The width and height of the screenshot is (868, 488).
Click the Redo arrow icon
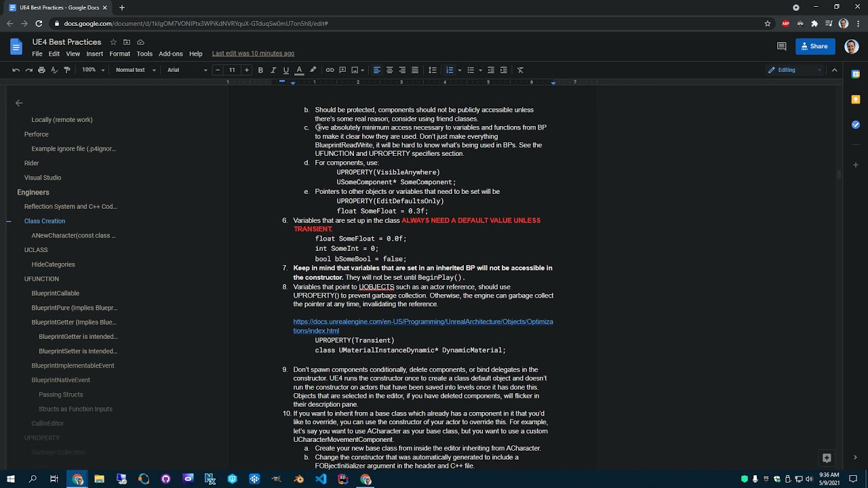coord(28,70)
